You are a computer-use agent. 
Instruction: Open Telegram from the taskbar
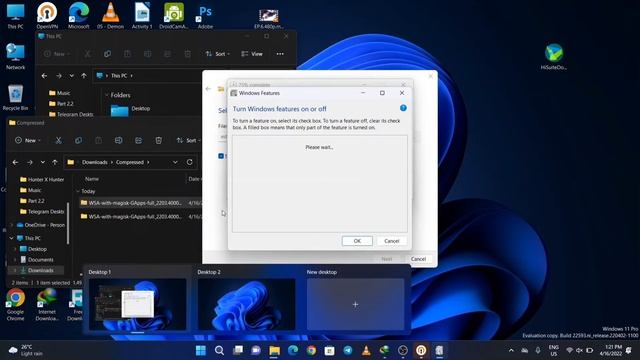pos(348,350)
